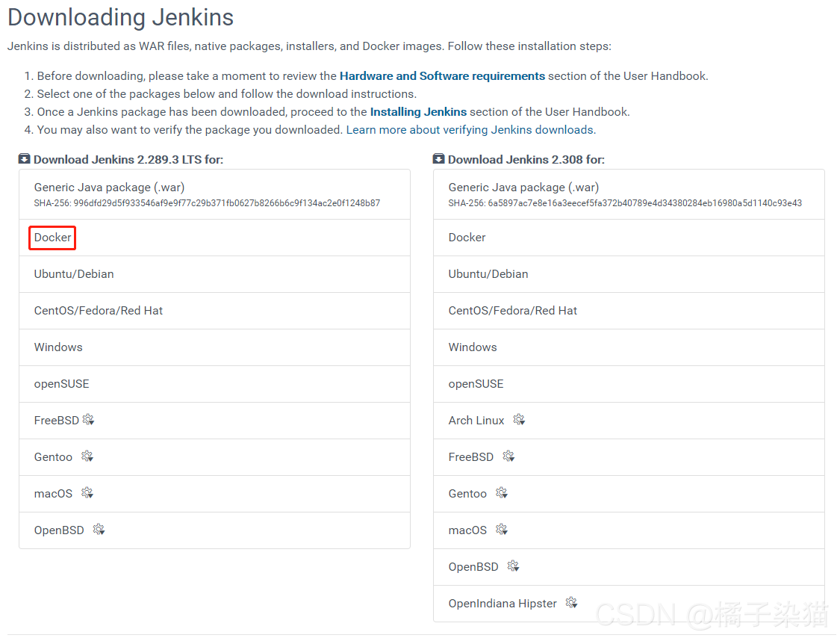This screenshot has height=638, width=840.
Task: Download LTS Generic Java package (.war)
Action: coord(214,195)
